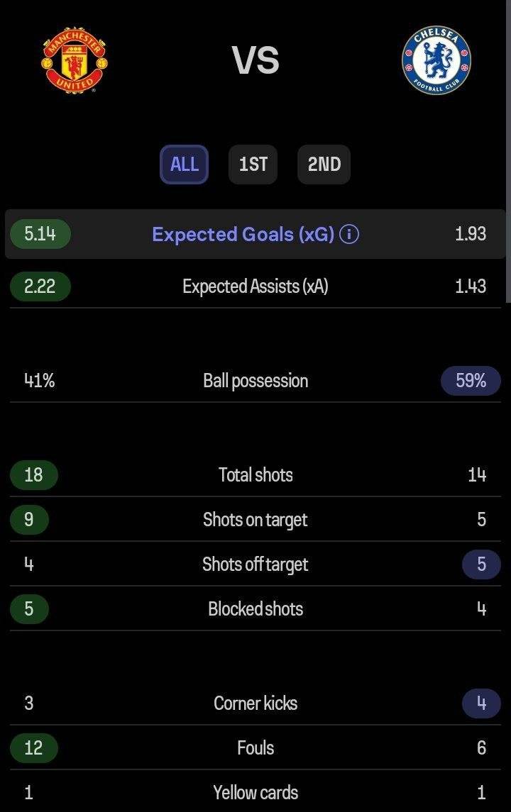Screen dimensions: 511x812
Task: Tap the 9 shots on target badge
Action: click(29, 519)
